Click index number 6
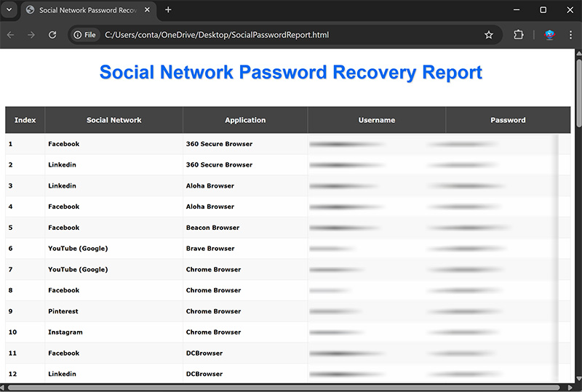The image size is (582, 392). pyautogui.click(x=10, y=249)
